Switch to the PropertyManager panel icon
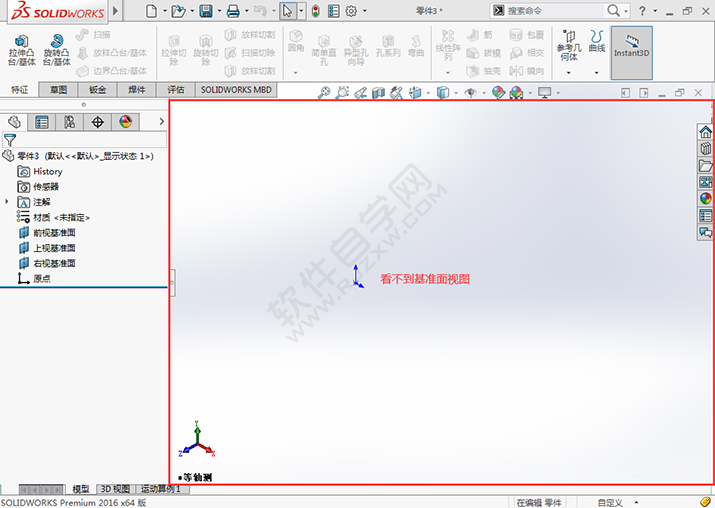Screen dimensions: 715x508 pyautogui.click(x=42, y=122)
